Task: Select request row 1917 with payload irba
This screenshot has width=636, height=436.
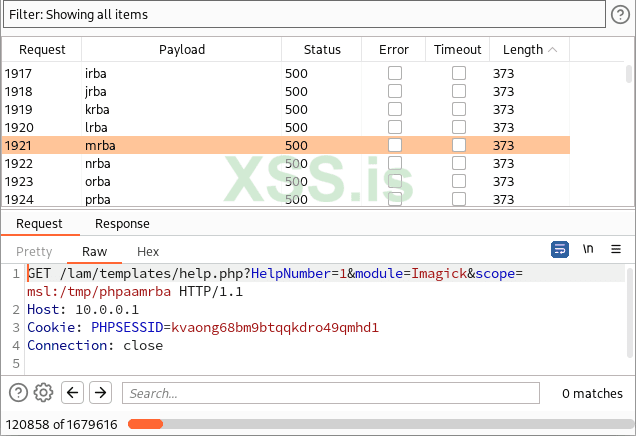Action: 286,73
